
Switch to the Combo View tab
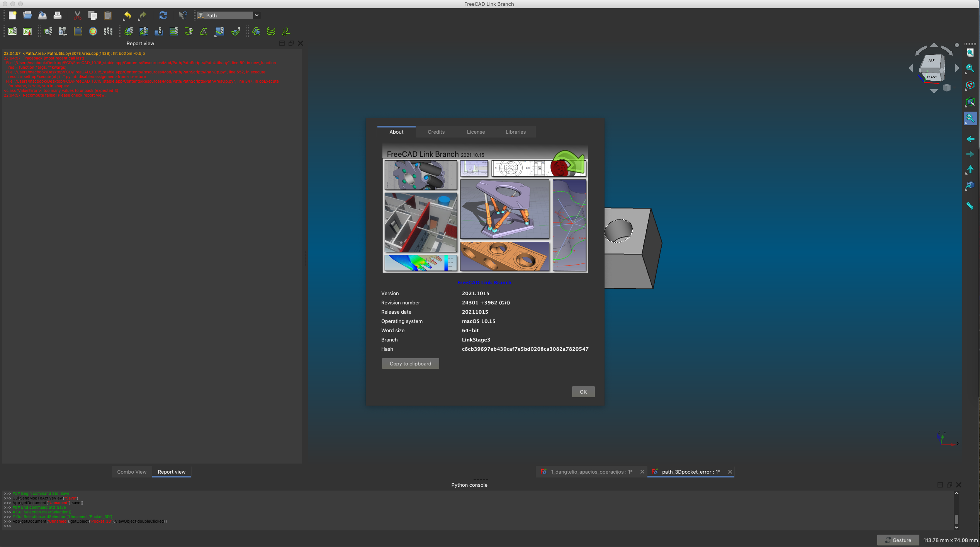click(131, 472)
